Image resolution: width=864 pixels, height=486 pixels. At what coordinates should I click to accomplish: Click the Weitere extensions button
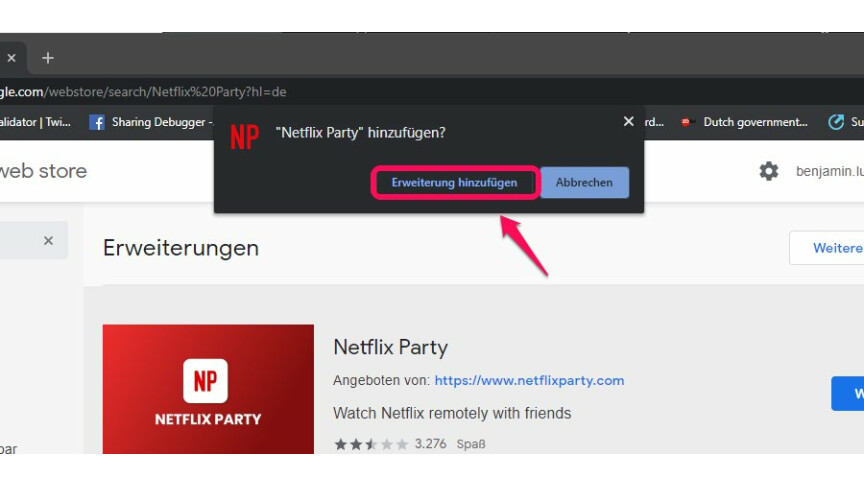[x=828, y=248]
